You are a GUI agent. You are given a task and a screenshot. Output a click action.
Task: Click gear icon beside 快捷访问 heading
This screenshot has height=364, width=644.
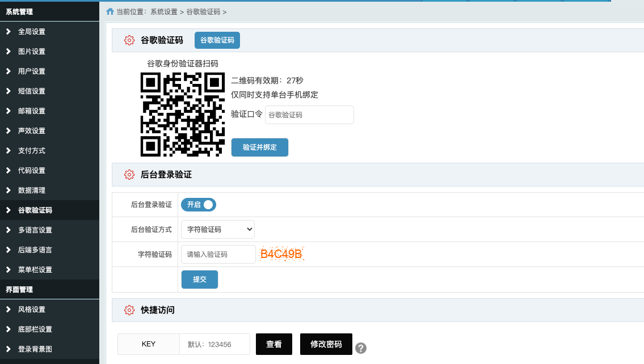click(129, 310)
